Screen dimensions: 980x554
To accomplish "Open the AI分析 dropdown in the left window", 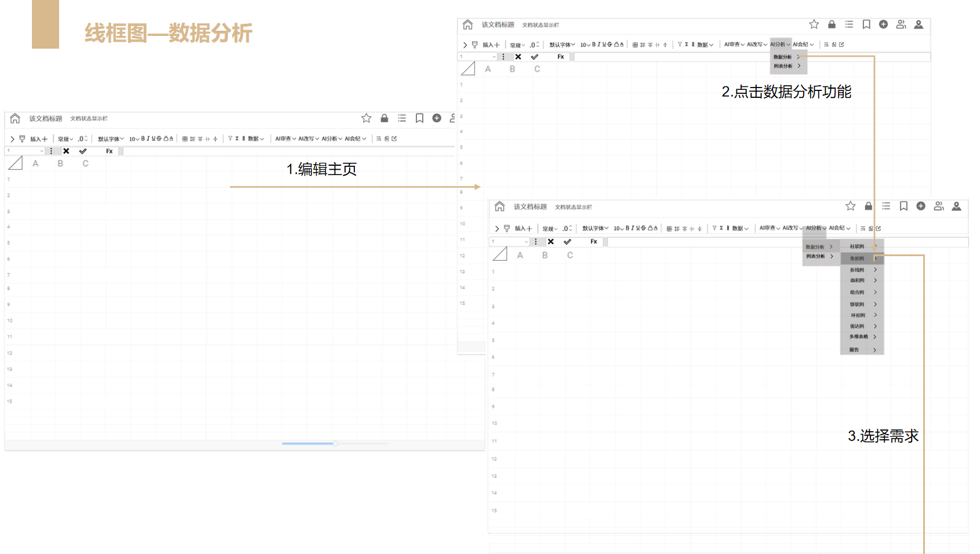I will 332,138.
